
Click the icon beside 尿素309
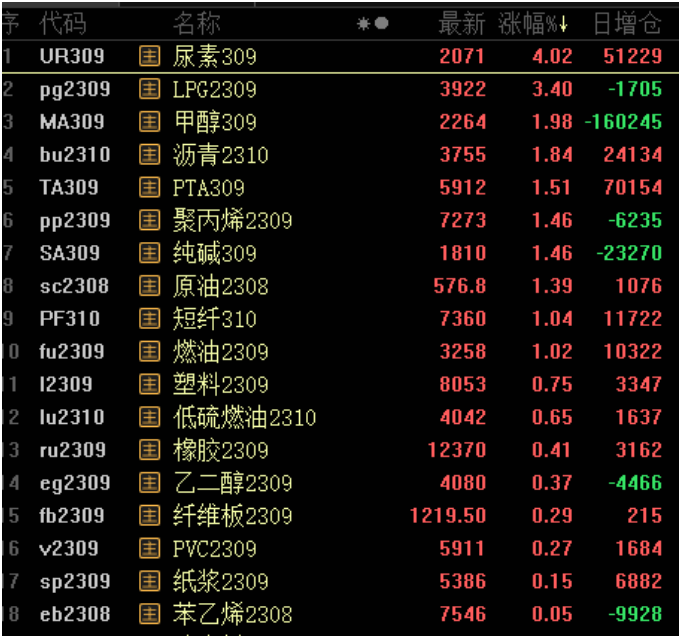click(149, 57)
